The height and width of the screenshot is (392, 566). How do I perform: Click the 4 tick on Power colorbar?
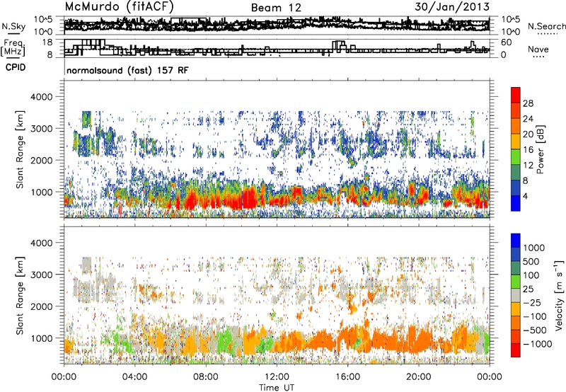[x=526, y=196]
